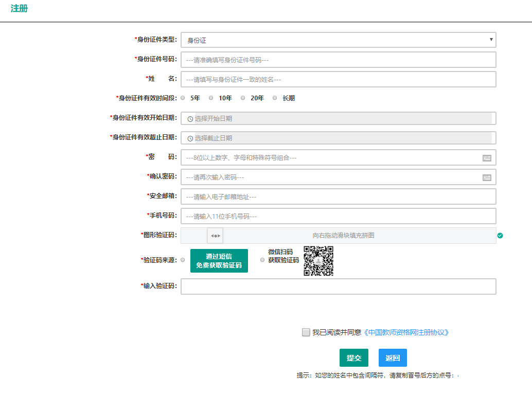Click the puzzle captcha slider handle

click(215, 235)
